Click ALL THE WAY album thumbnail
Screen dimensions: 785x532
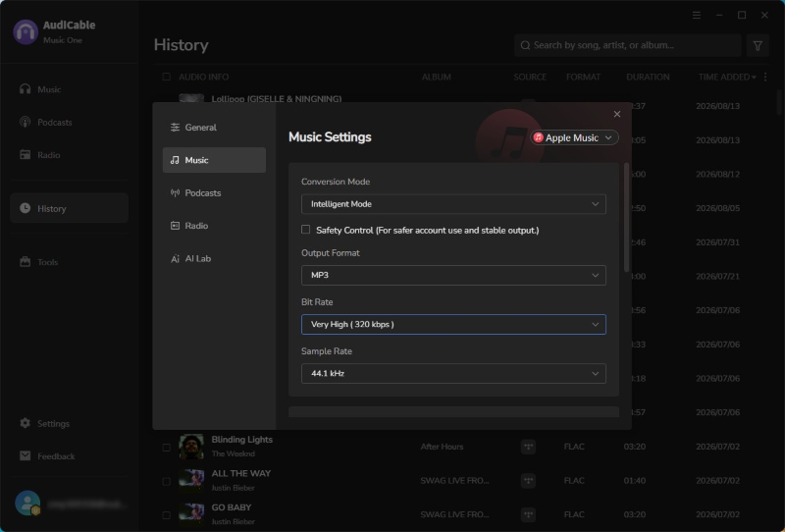tap(191, 480)
